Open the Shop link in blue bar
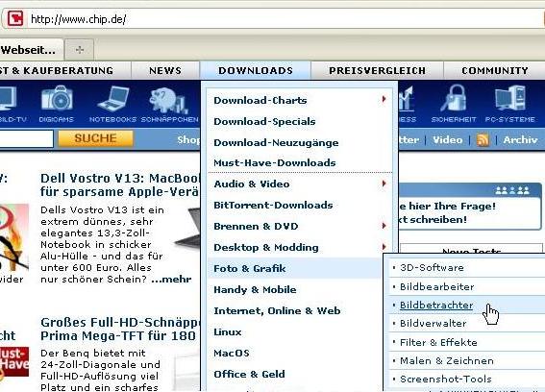This screenshot has width=545, height=392. [x=188, y=139]
